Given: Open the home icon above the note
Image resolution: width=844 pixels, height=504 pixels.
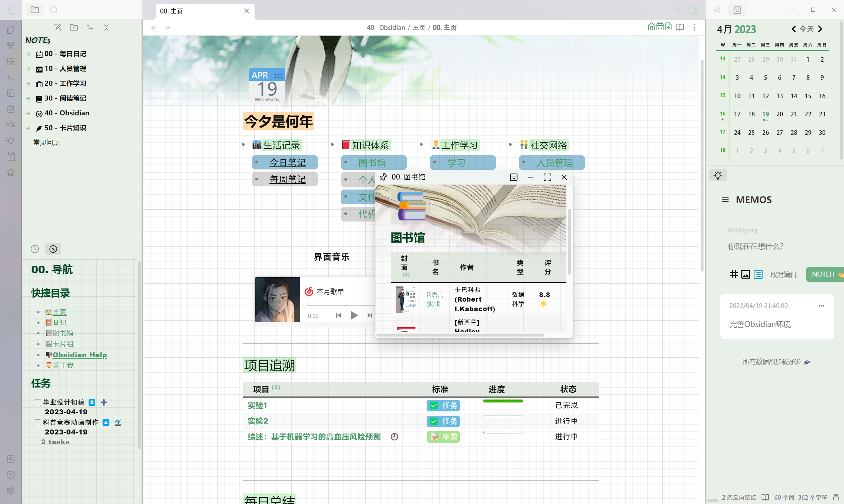Looking at the screenshot, I should pos(652,26).
